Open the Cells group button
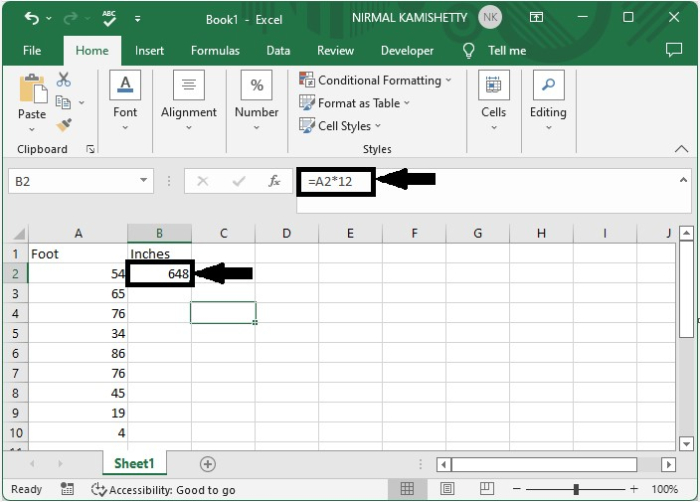The image size is (700, 502). 493,100
